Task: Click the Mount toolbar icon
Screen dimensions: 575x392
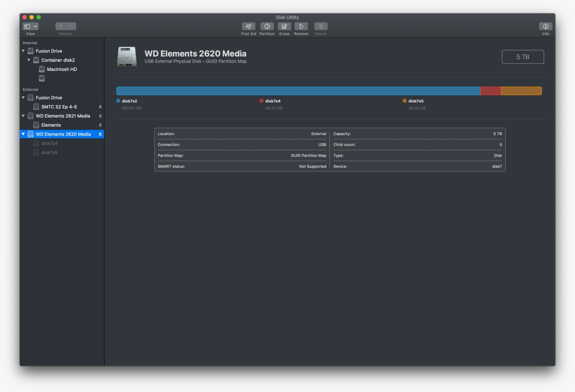Action: [x=321, y=26]
